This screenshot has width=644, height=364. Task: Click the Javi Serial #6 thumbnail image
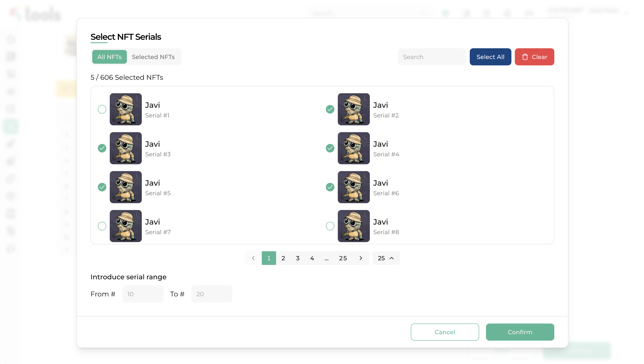point(354,187)
